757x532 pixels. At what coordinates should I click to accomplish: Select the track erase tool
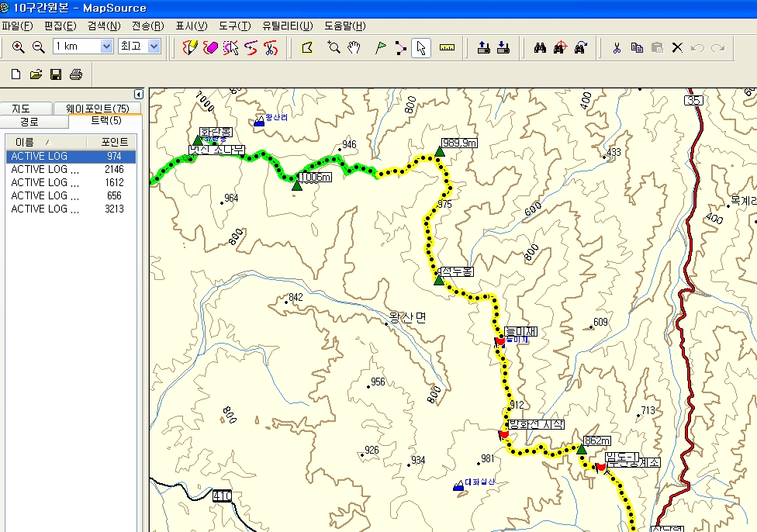[x=210, y=47]
